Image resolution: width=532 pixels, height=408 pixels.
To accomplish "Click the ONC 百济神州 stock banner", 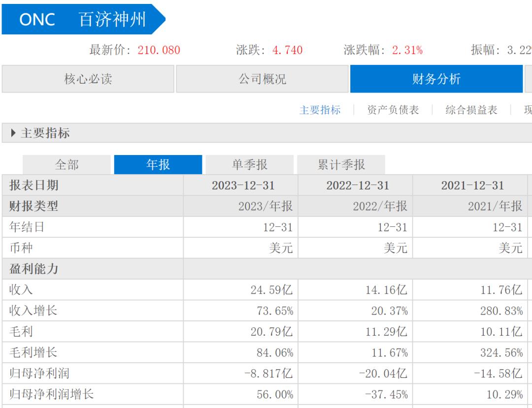I will point(83,19).
